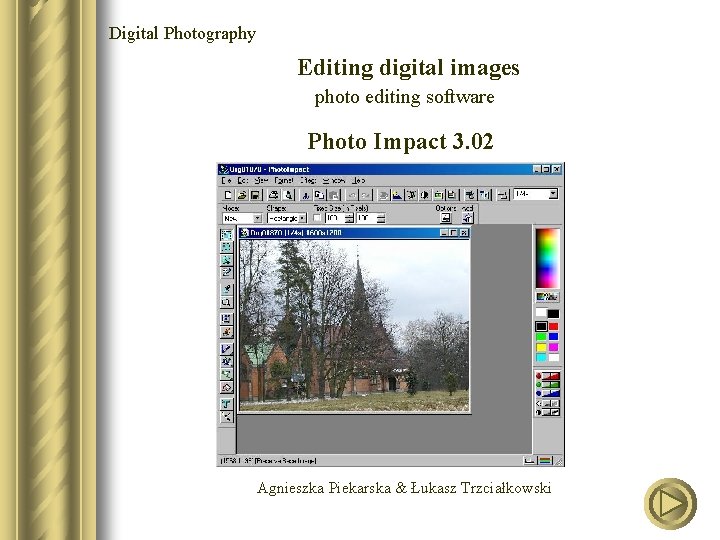This screenshot has height=540, width=720.
Task: Click the church photo in the image window
Action: pos(354,325)
